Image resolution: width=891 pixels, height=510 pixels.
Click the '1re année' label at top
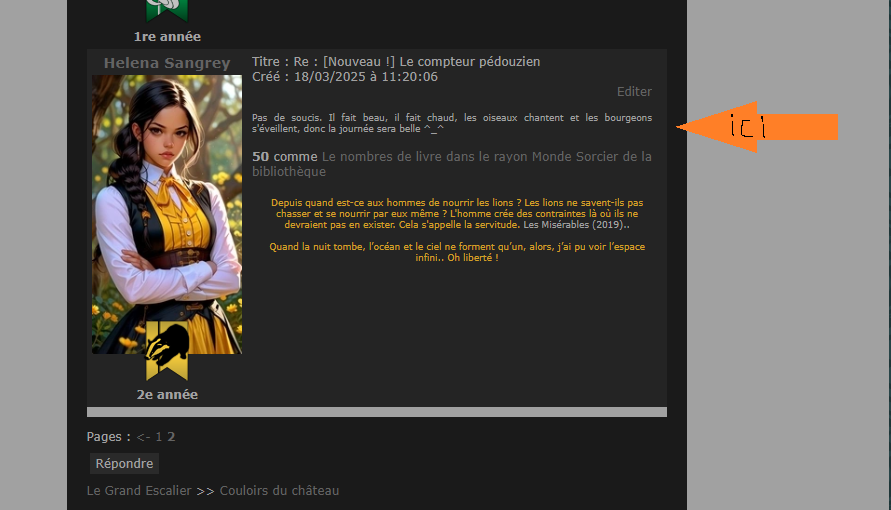(167, 37)
